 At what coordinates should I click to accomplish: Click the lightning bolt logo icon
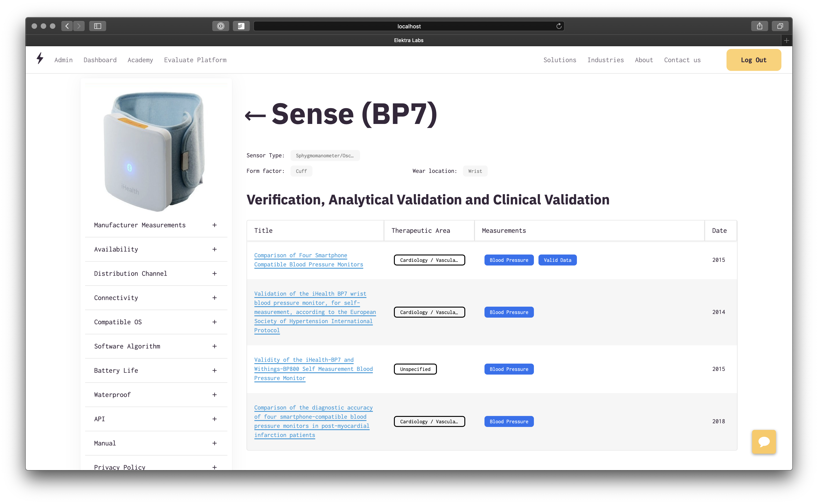40,58
